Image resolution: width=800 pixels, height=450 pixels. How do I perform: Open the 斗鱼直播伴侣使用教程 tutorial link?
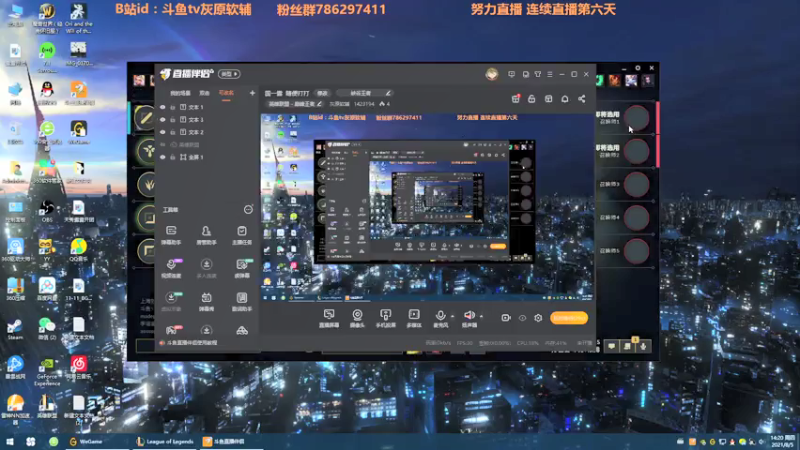[x=190, y=343]
